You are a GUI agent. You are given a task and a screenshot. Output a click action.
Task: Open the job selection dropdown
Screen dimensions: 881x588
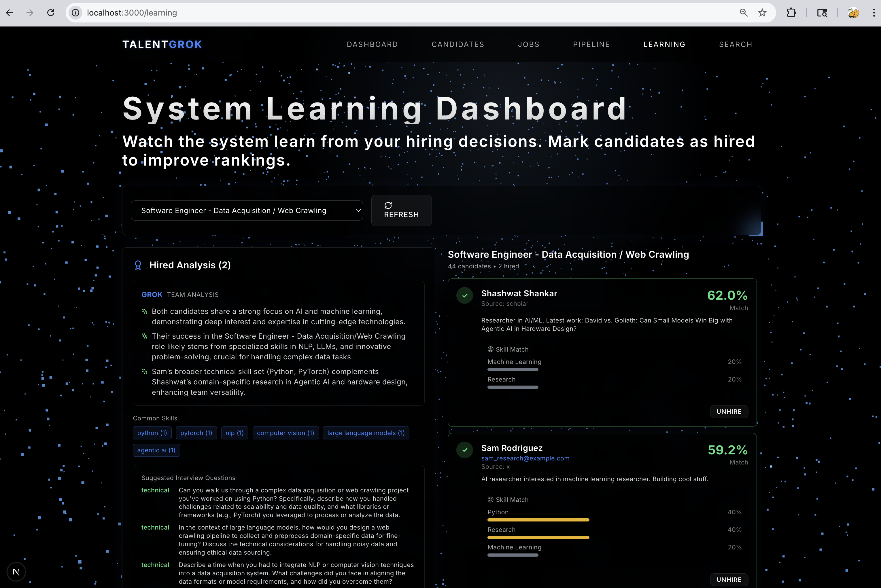pos(247,210)
